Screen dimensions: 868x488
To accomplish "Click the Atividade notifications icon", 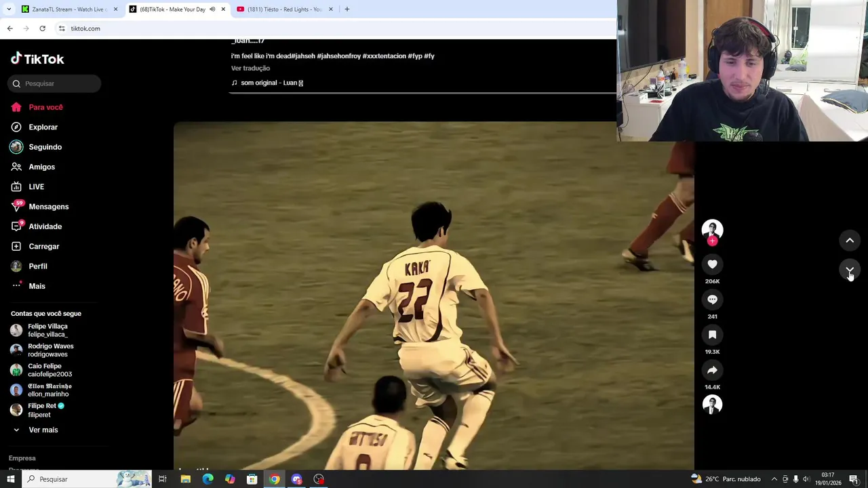I will click(16, 226).
